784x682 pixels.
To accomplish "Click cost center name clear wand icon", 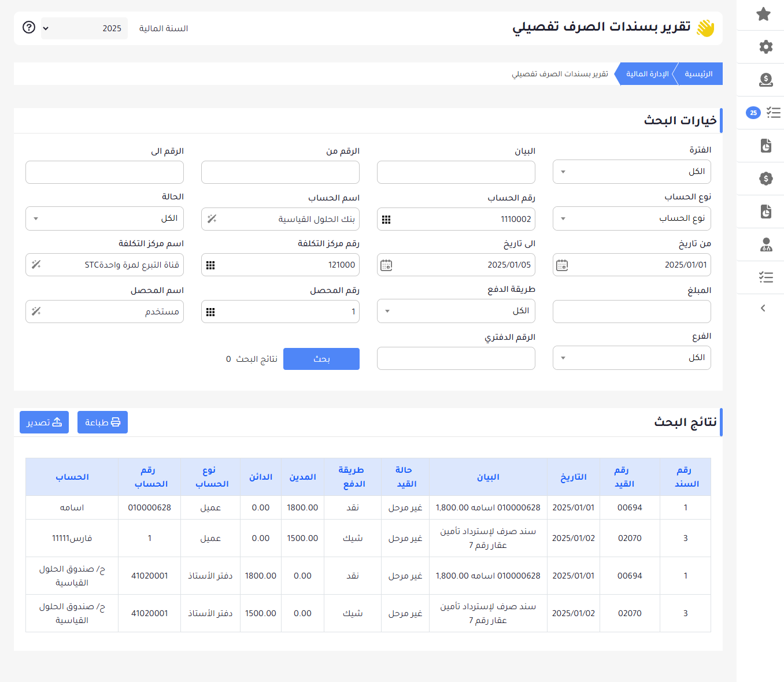I will [36, 265].
